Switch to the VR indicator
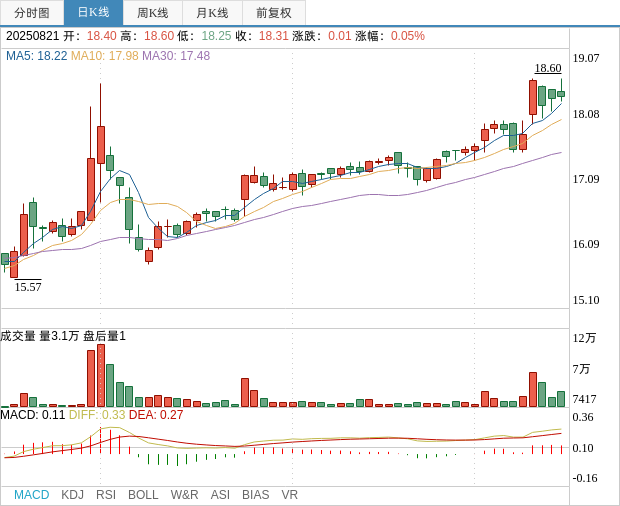This screenshot has width=620, height=506. pyautogui.click(x=289, y=495)
